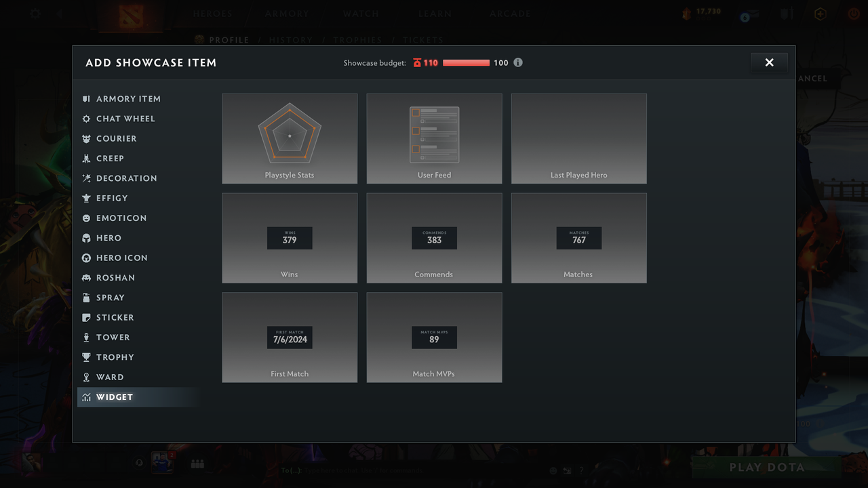This screenshot has height=488, width=868.
Task: Select the Spray icon in the sidebar
Action: pos(86,298)
